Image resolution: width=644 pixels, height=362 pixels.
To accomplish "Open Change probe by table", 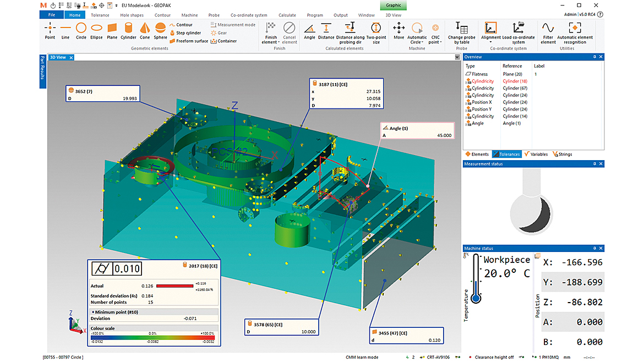I will coord(462,33).
